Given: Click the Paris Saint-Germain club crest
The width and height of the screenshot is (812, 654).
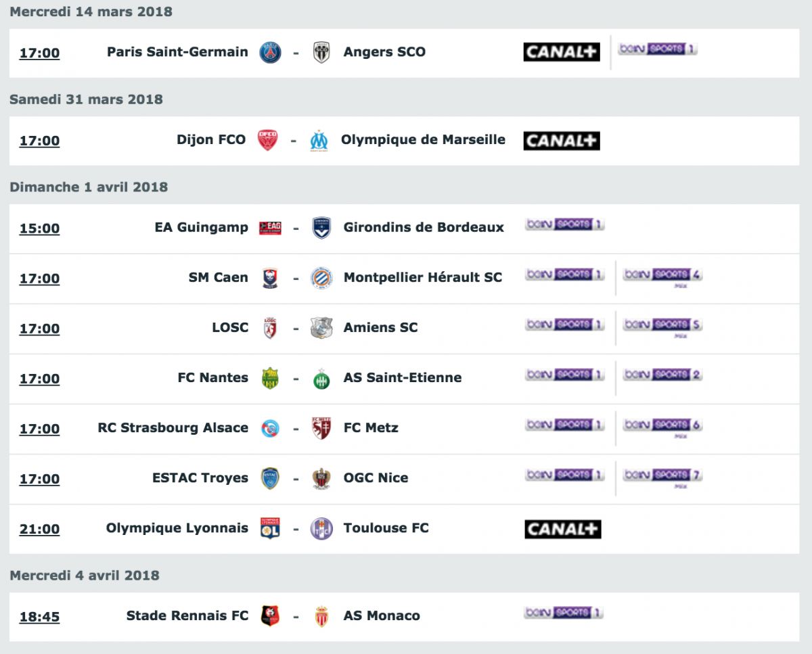Looking at the screenshot, I should [x=271, y=52].
